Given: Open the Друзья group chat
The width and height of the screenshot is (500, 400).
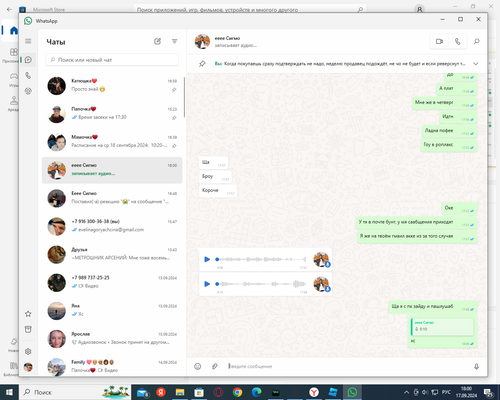Looking at the screenshot, I should (112, 254).
